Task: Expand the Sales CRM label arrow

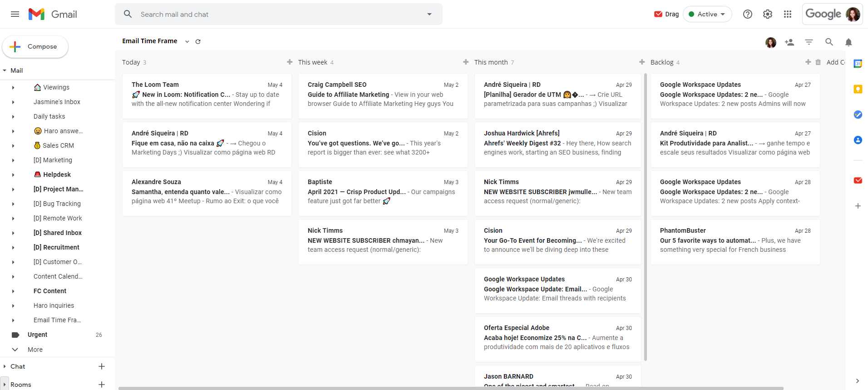Action: point(13,146)
